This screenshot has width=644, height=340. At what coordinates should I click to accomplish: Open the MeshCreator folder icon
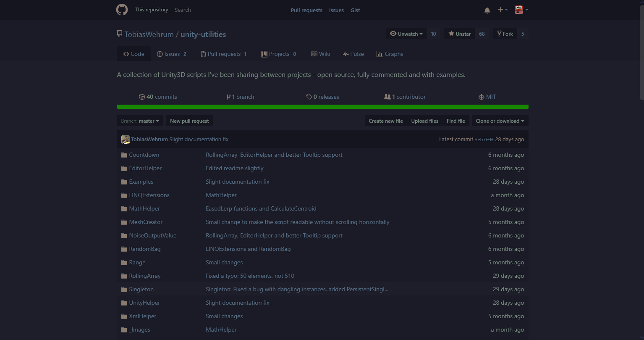coord(124,222)
